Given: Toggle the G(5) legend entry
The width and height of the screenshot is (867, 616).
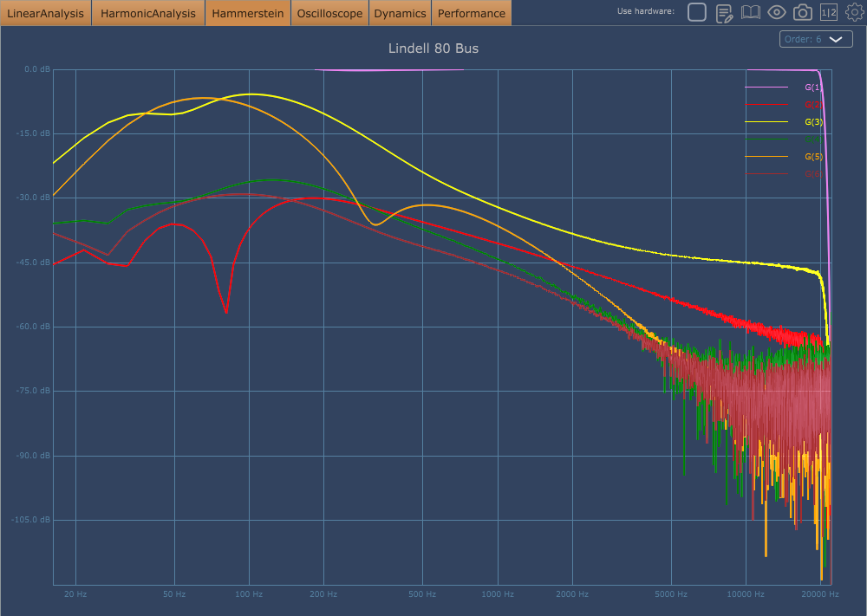Looking at the screenshot, I should 813,157.
